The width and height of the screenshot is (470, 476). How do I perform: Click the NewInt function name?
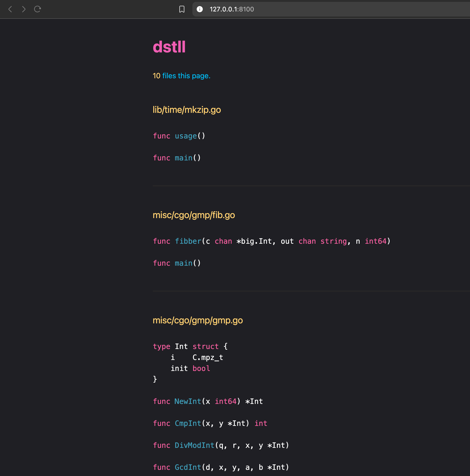tap(188, 401)
